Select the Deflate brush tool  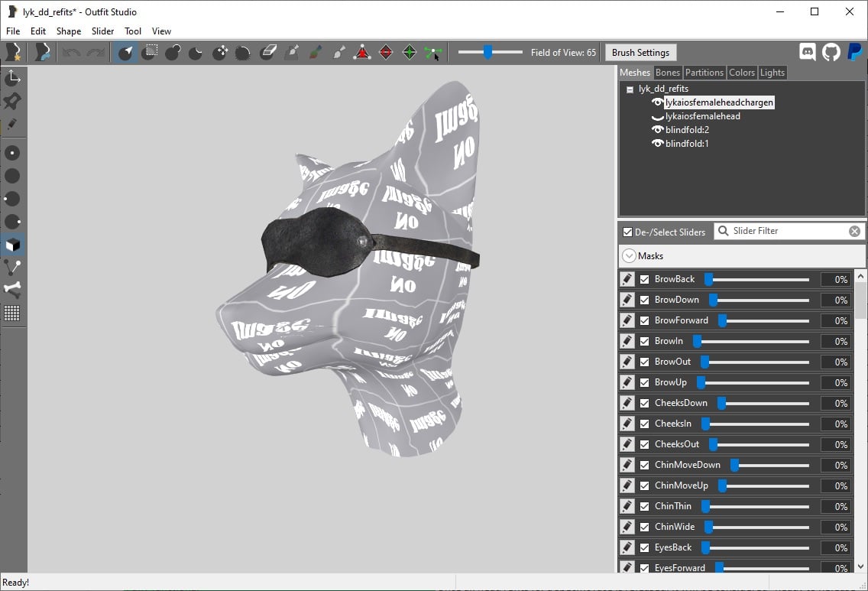(196, 53)
